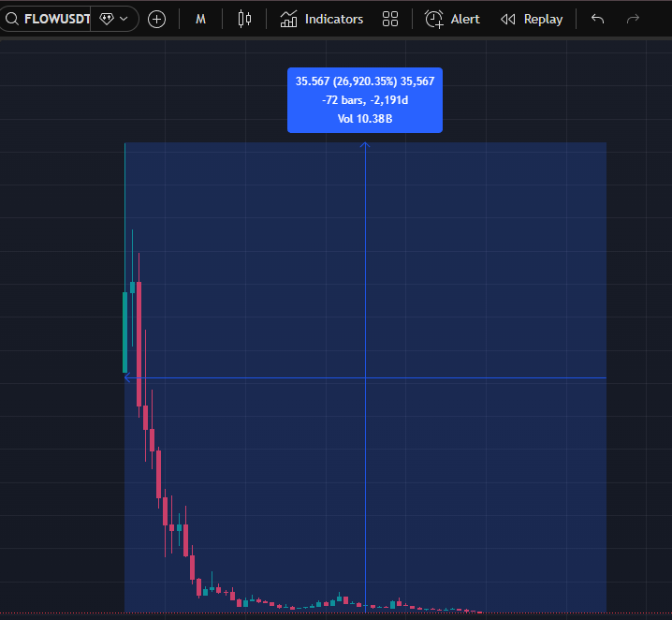Open the Indicators dialog
672x620 pixels.
coord(321,20)
